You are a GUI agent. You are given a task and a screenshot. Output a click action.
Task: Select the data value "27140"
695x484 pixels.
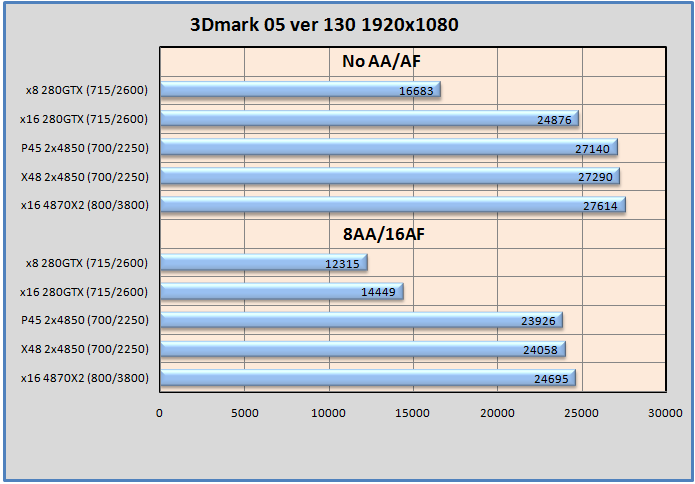tap(593, 149)
